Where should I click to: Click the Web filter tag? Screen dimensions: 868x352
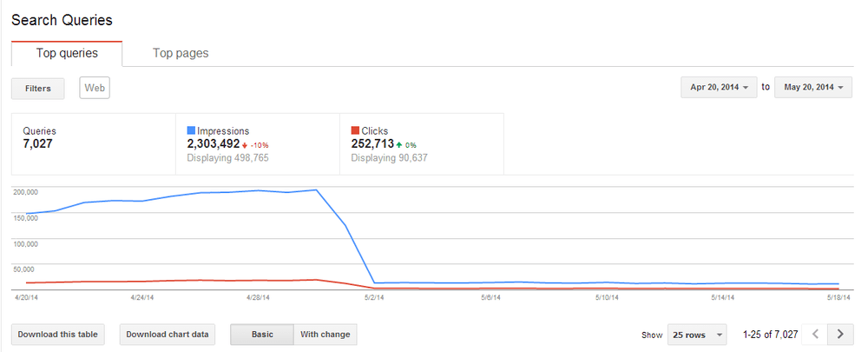(95, 88)
